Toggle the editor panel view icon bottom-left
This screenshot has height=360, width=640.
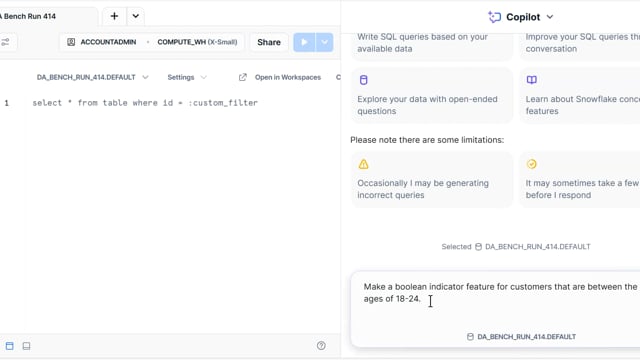[x=9, y=346]
